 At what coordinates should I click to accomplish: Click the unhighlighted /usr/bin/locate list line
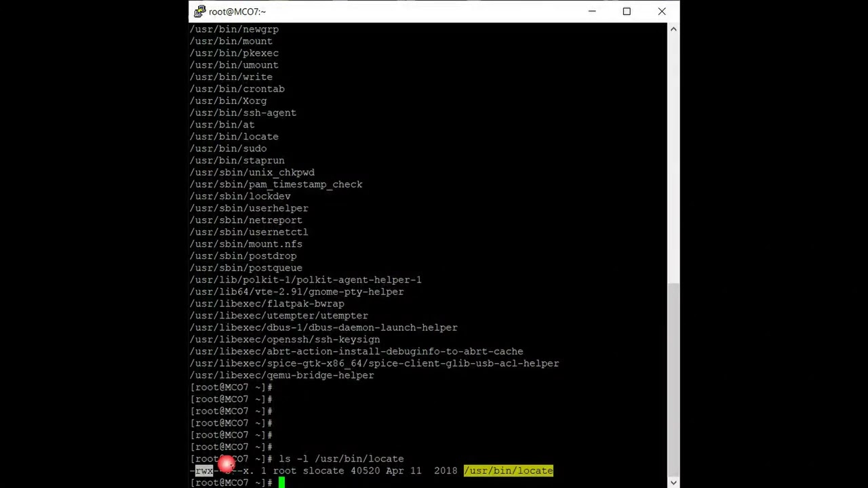[x=234, y=136]
